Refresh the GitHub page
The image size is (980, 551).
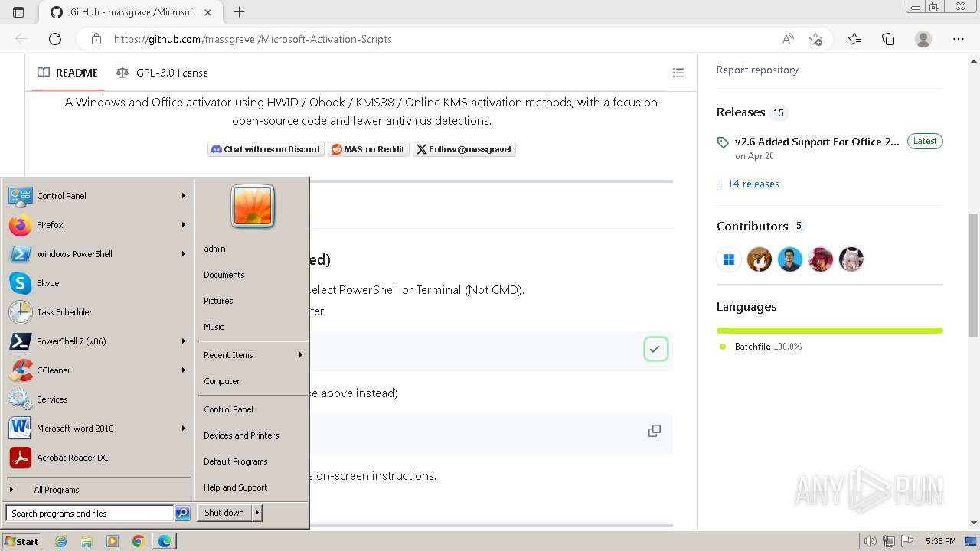(x=55, y=39)
